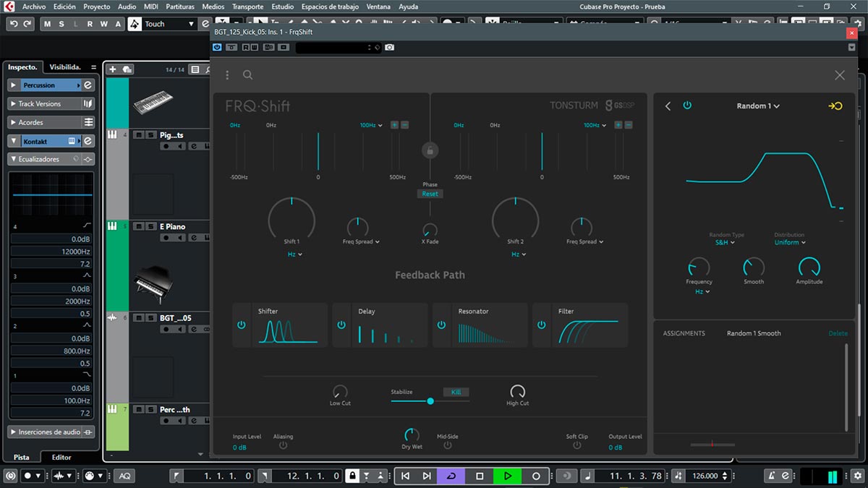Click the Input Level 0 dB value
This screenshot has width=868, height=488.
click(x=240, y=448)
